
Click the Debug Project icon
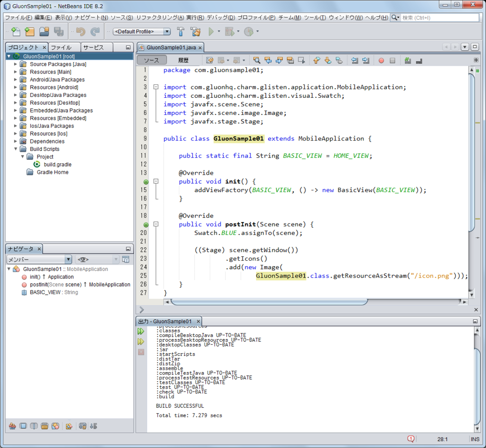(229, 31)
